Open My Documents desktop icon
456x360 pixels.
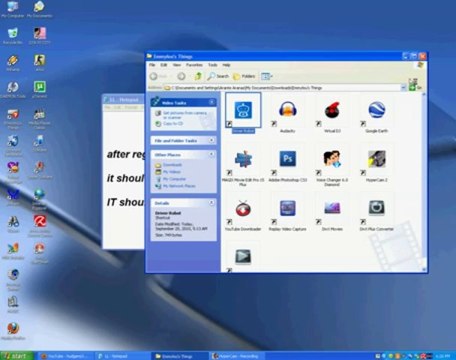[x=39, y=9]
